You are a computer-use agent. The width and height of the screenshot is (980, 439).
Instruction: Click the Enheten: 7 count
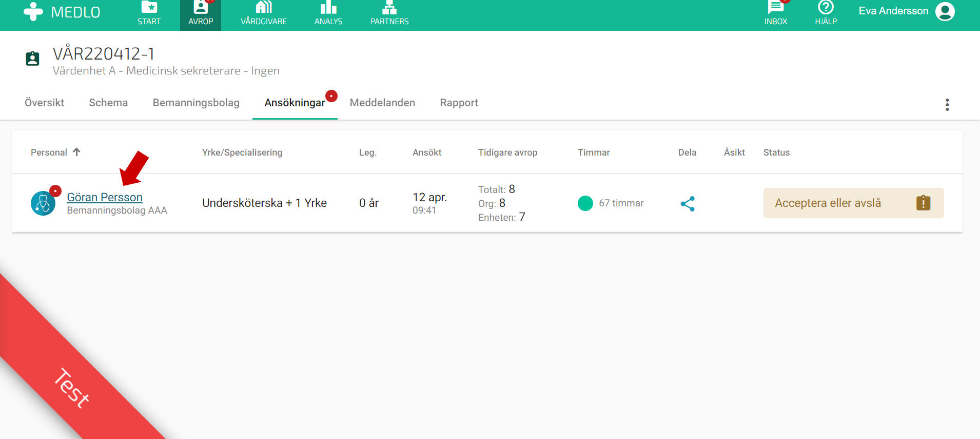point(502,217)
